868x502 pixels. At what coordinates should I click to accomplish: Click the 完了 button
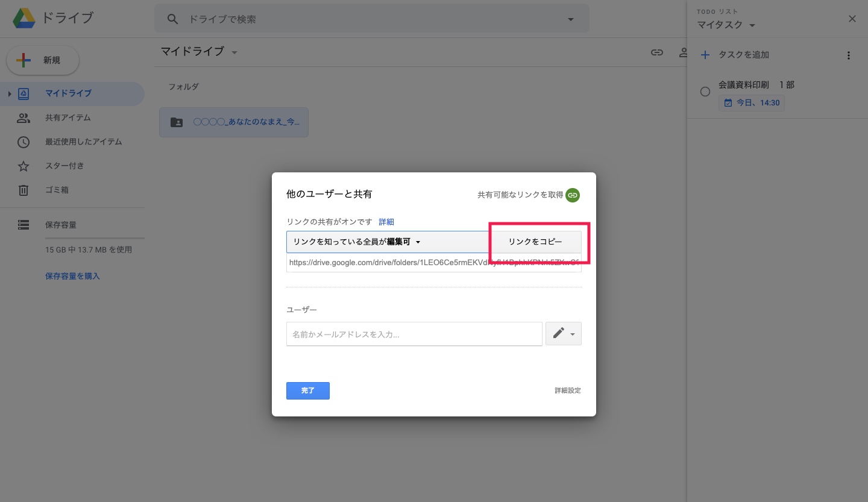click(x=308, y=391)
